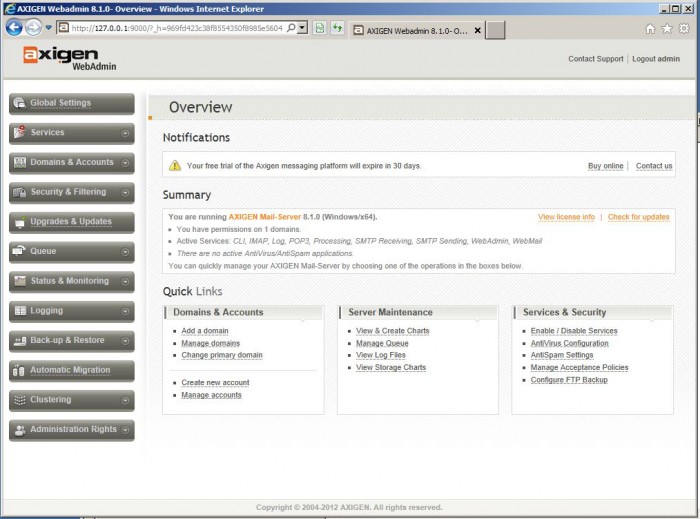Open the recent pages dropdown arrow
This screenshot has height=519, width=700.
48,28
